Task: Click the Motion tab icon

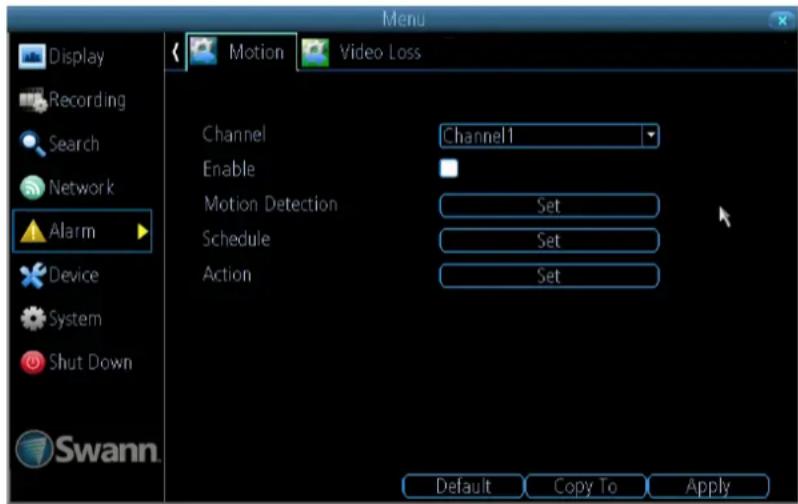Action: 204,52
